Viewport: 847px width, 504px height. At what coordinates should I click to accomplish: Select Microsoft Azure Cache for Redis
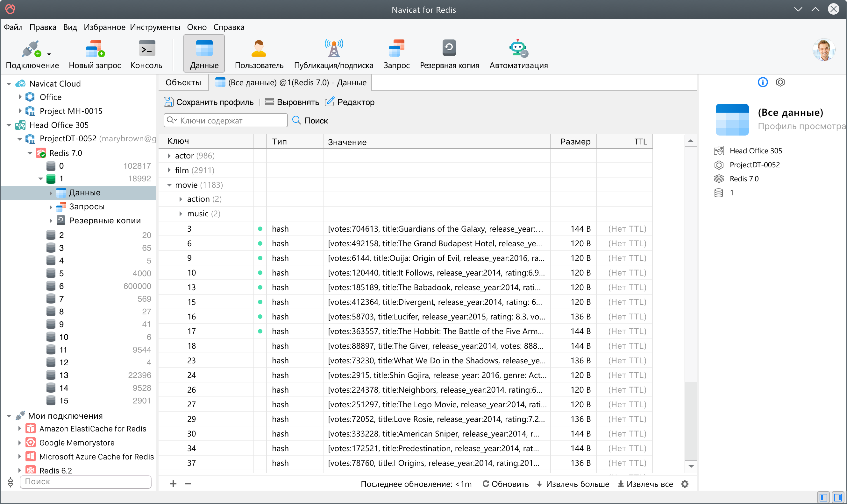pyautogui.click(x=78, y=457)
